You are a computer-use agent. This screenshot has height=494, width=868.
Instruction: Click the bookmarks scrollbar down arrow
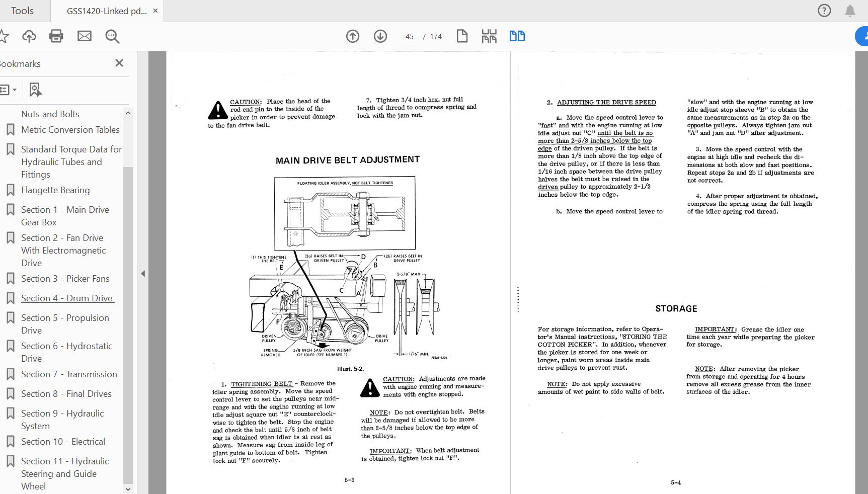pos(128,488)
